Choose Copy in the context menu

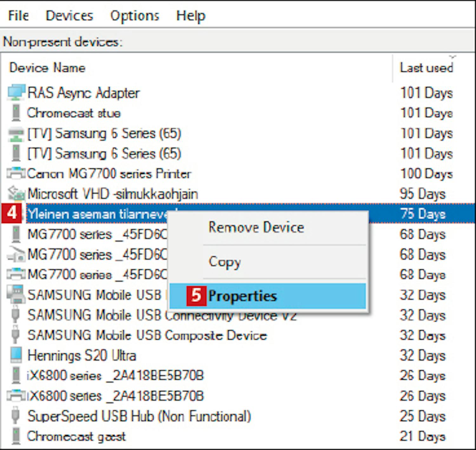225,262
